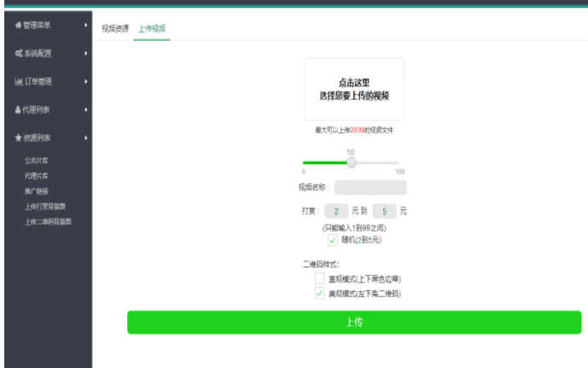This screenshot has width=588, height=368.
Task: Click the 视频名称 input field
Action: (370, 187)
